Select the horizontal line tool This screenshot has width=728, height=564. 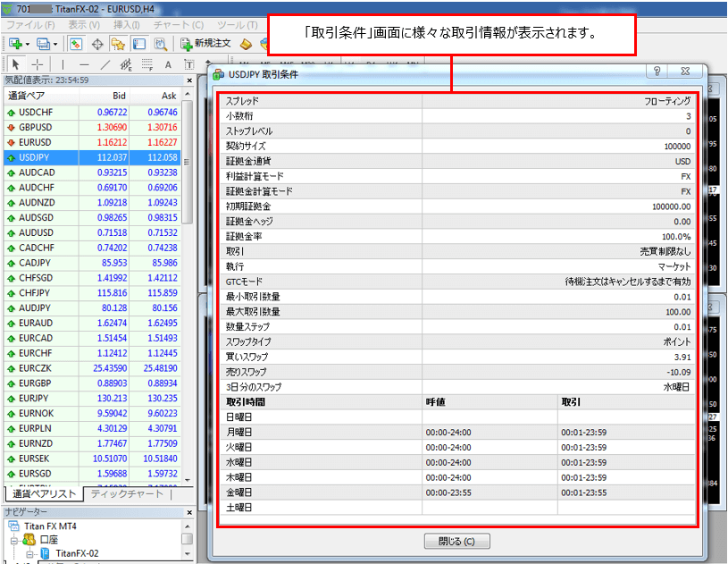tap(84, 64)
